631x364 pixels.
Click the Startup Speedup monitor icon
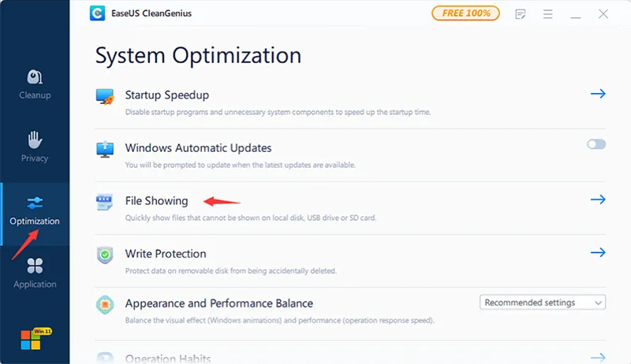(x=105, y=97)
